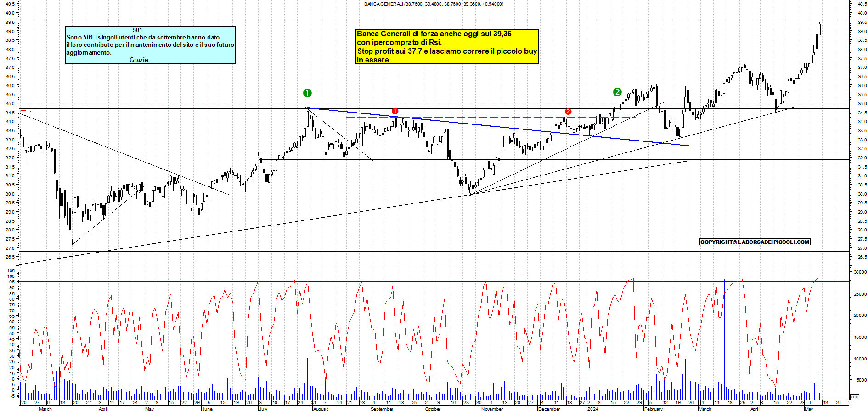Click the 'October' label on time axis
The height and width of the screenshot is (411, 868).
click(433, 409)
